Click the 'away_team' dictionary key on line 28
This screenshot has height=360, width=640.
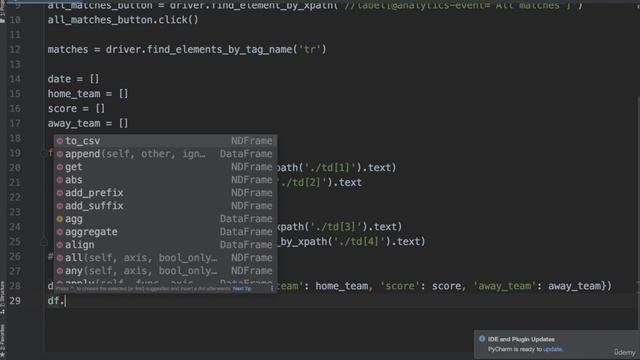click(x=505, y=286)
